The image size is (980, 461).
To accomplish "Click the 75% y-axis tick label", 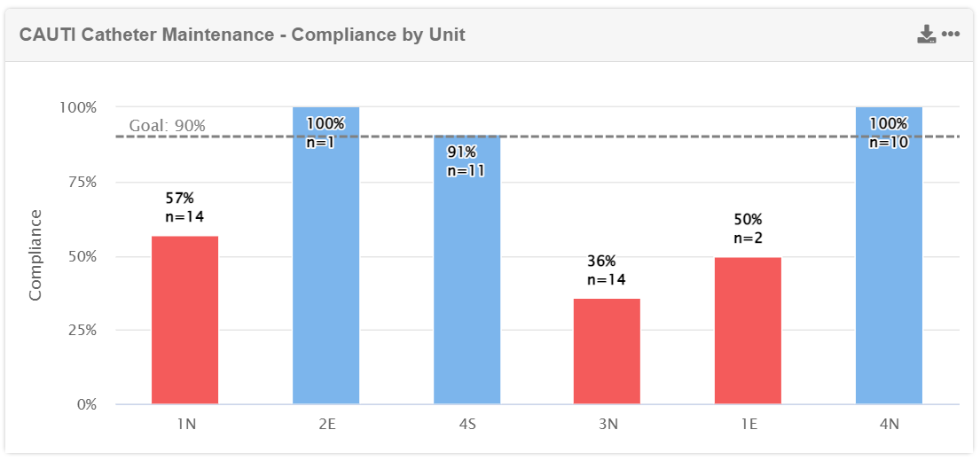I will coord(78,182).
